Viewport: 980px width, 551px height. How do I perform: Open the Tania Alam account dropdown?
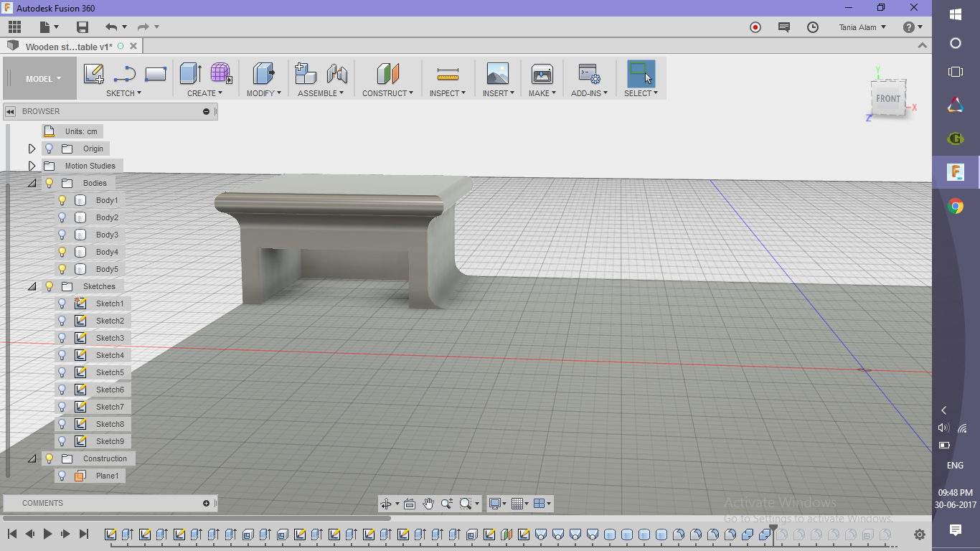tap(862, 27)
